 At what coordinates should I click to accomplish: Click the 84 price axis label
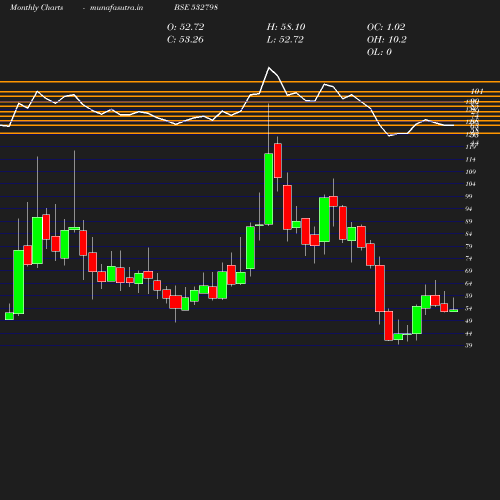click(469, 234)
